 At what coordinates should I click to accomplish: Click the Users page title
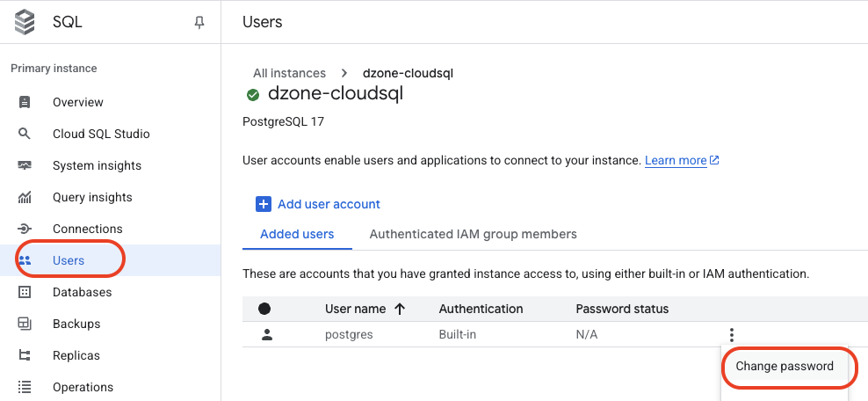(263, 22)
